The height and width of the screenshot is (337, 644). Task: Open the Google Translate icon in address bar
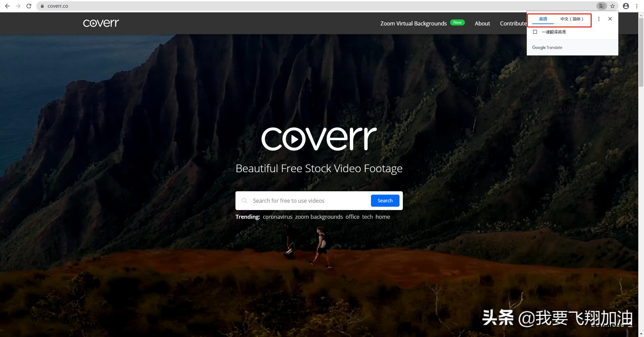point(601,6)
